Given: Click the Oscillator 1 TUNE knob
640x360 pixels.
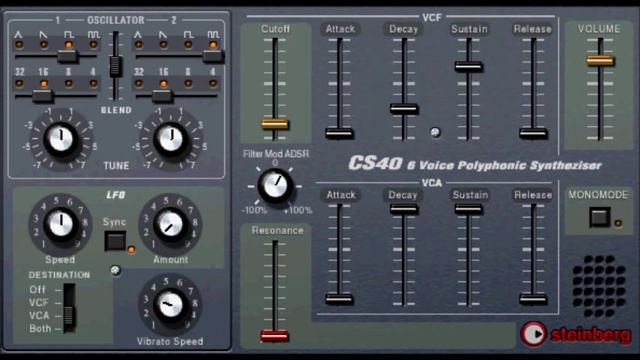Looking at the screenshot, I should [x=61, y=139].
